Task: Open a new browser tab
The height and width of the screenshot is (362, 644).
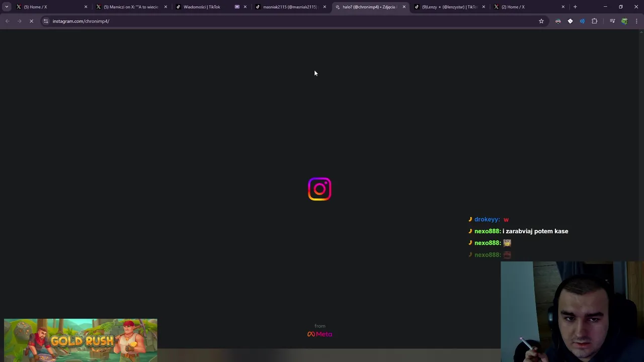Action: tap(575, 7)
